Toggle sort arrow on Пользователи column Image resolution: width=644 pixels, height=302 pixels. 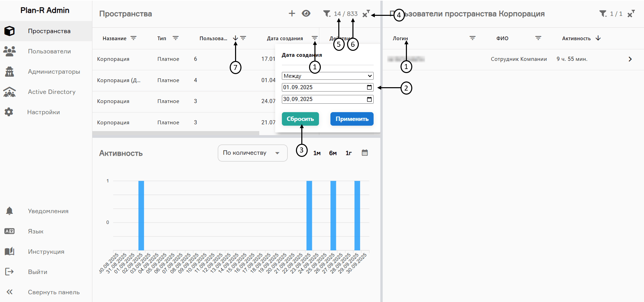pyautogui.click(x=235, y=38)
